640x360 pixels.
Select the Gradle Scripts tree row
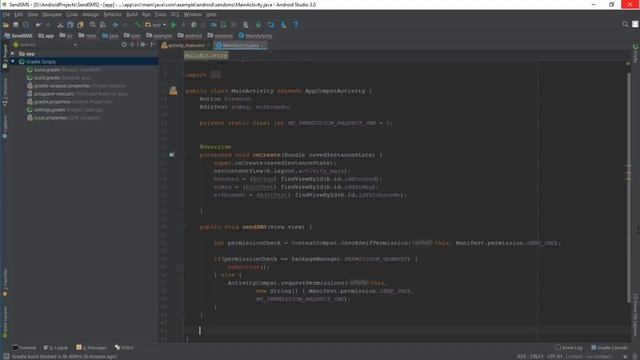84,62
